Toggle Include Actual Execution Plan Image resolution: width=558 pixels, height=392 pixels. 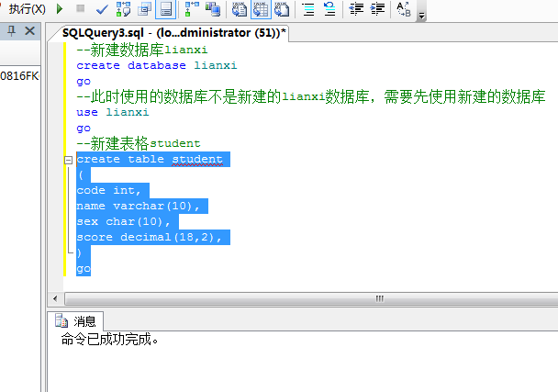[192, 9]
